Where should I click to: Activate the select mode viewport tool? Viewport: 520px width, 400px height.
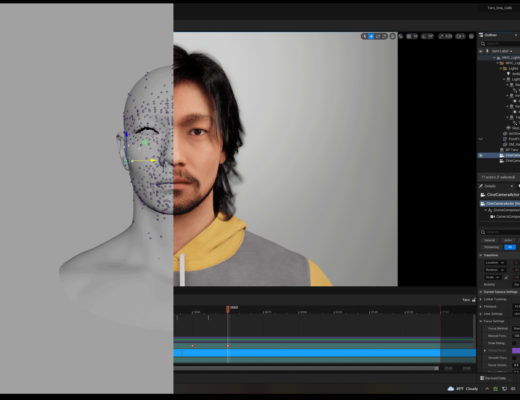point(365,36)
